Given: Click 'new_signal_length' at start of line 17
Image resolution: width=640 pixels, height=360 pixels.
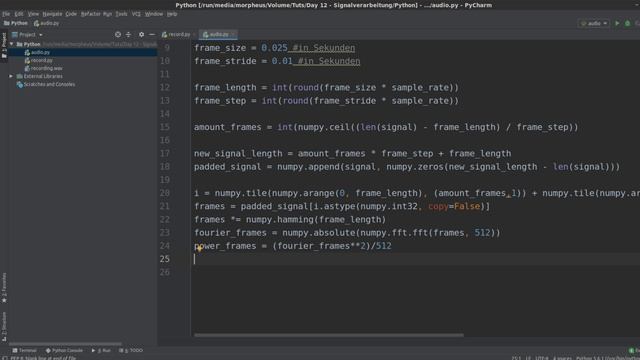Looking at the screenshot, I should (238, 153).
